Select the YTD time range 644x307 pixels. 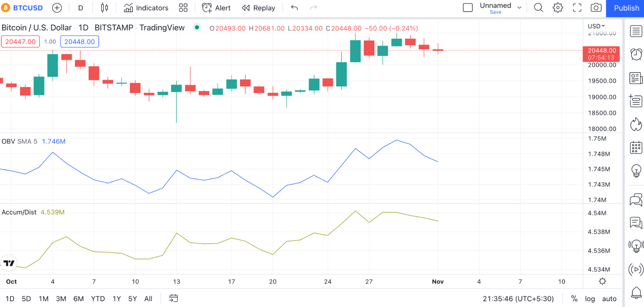pyautogui.click(x=98, y=299)
